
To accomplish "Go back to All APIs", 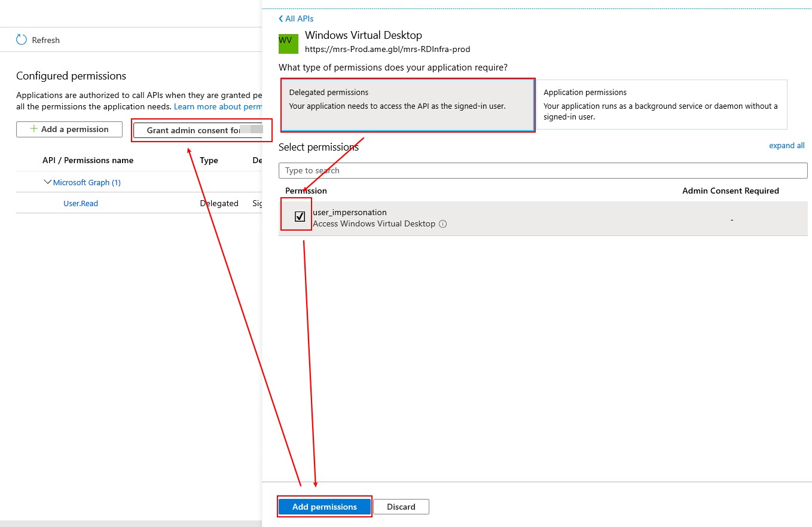I will (296, 19).
